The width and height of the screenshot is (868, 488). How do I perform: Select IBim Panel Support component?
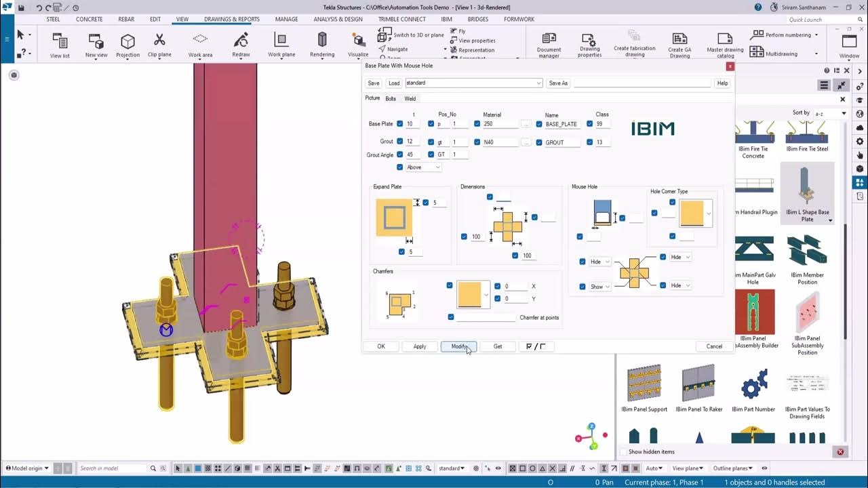click(644, 388)
